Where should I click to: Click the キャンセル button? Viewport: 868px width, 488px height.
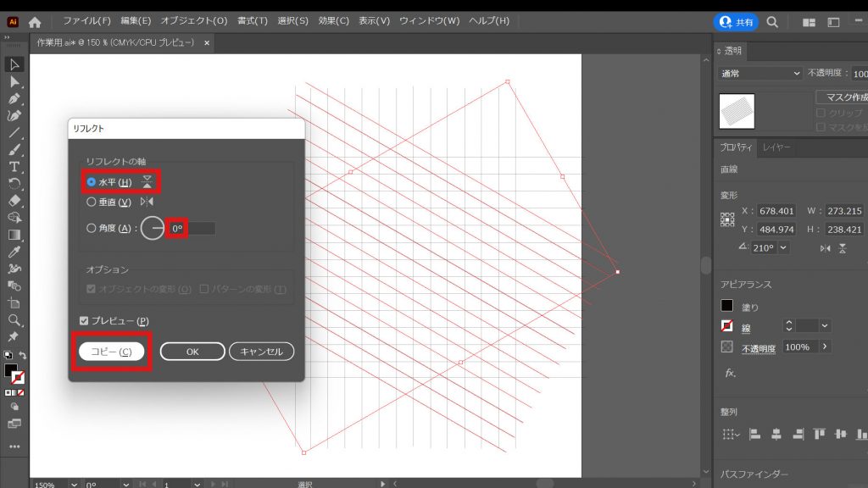pyautogui.click(x=261, y=352)
